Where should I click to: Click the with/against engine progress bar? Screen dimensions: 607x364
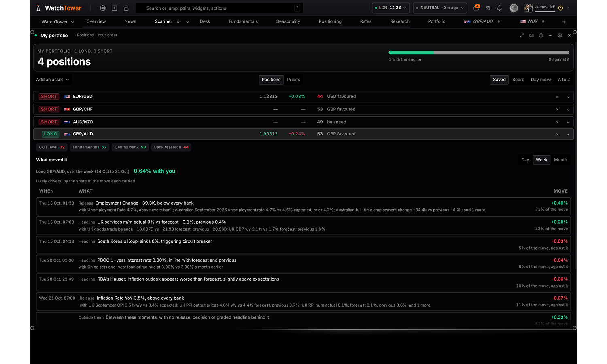click(479, 53)
